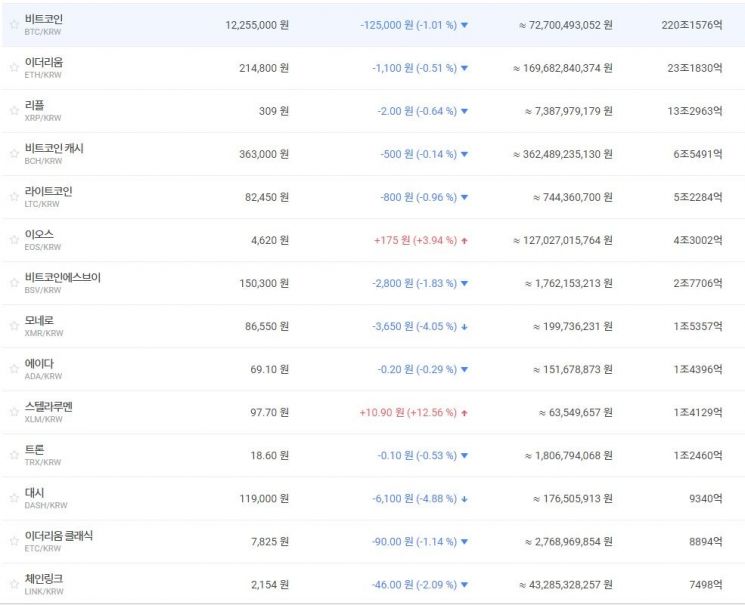Click the ETC/KRW pair label

pos(42,548)
